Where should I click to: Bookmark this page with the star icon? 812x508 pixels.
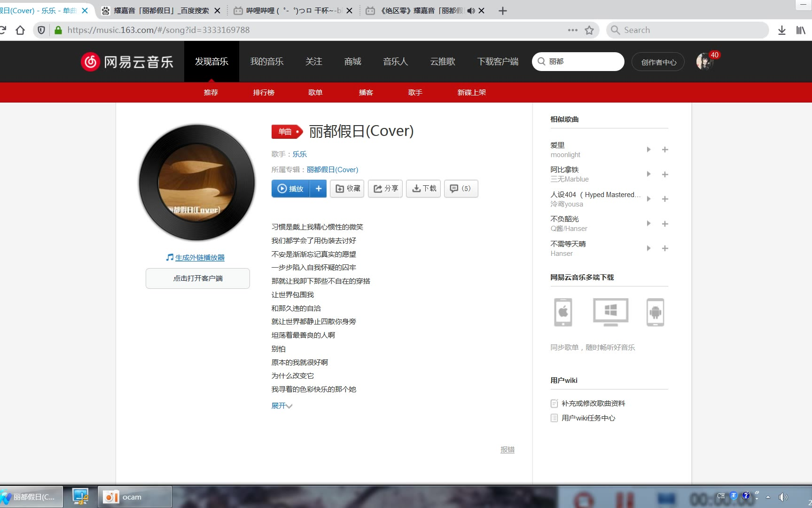(x=589, y=30)
